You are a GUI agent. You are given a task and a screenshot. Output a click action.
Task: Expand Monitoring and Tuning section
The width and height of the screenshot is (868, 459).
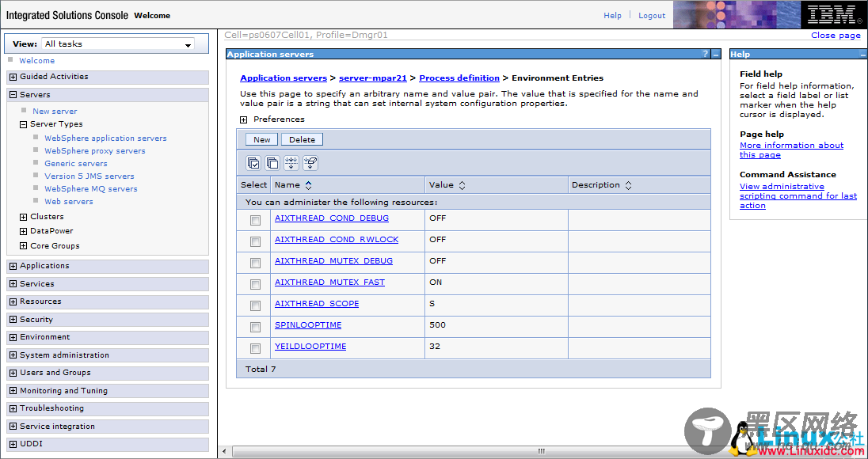coord(13,391)
